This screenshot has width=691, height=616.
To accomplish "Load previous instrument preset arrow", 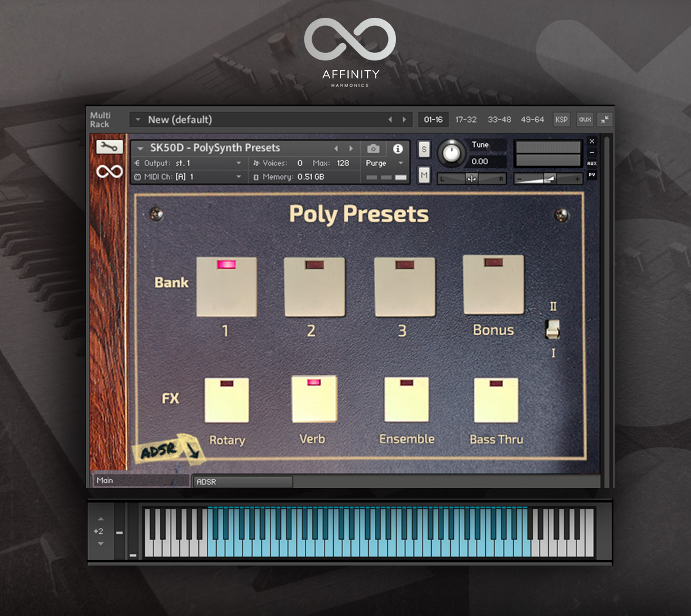I will [x=336, y=148].
